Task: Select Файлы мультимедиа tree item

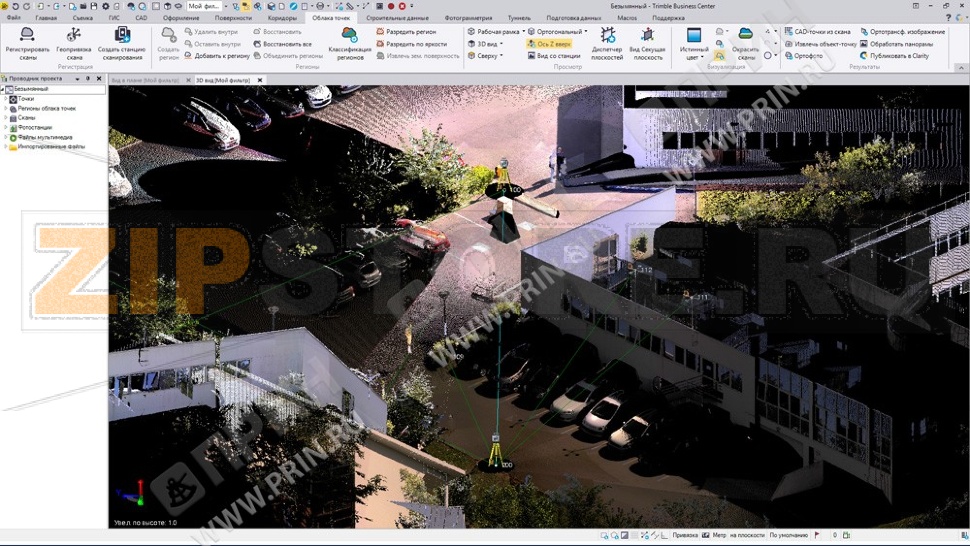Action: click(45, 137)
